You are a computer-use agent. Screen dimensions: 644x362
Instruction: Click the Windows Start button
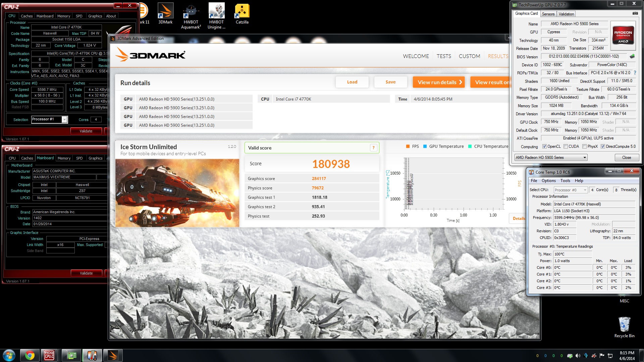[9, 355]
